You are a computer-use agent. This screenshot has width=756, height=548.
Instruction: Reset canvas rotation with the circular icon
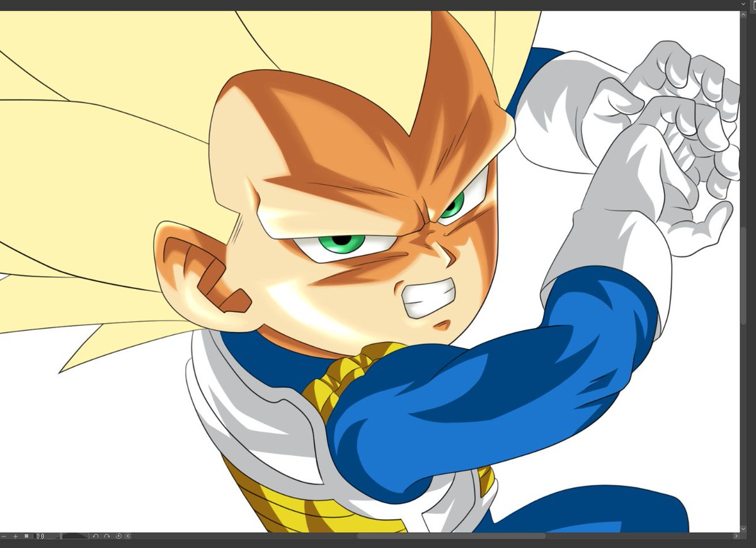pos(119,536)
